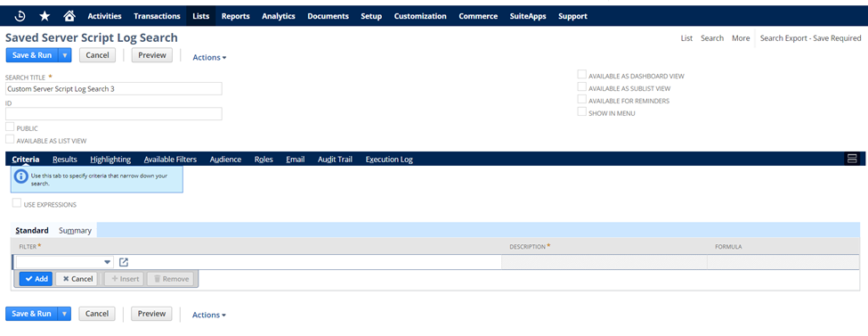Go to the Home house icon
This screenshot has width=868, height=336.
tap(69, 16)
